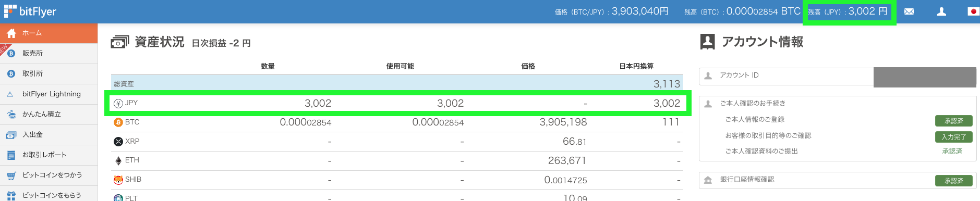Click the ご本人情報のご登録 text
This screenshot has width=980, height=201.
point(755,119)
